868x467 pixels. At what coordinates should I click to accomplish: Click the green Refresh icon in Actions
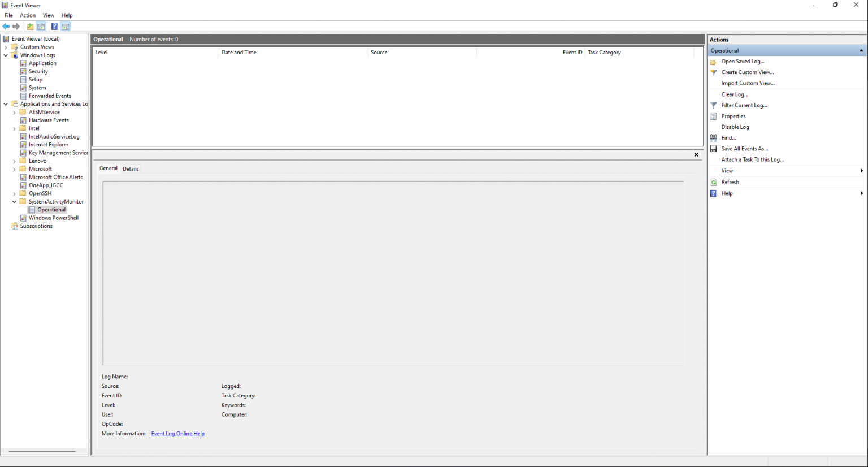click(x=714, y=182)
